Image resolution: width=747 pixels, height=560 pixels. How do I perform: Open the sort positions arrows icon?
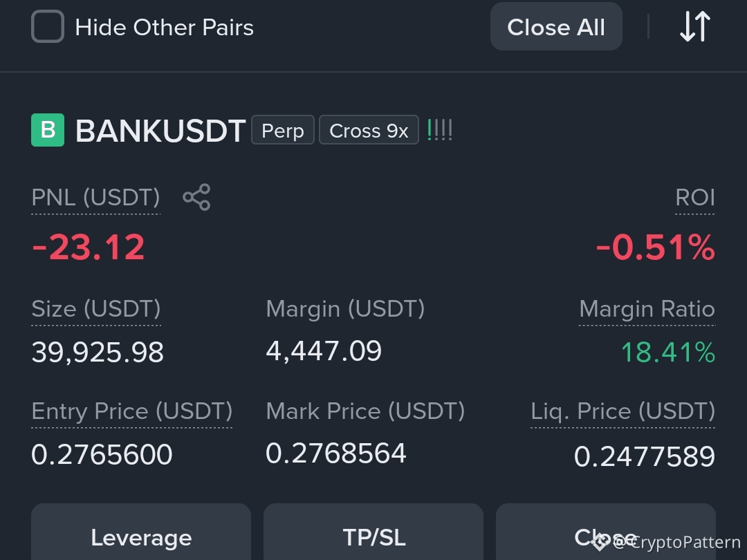pyautogui.click(x=695, y=27)
